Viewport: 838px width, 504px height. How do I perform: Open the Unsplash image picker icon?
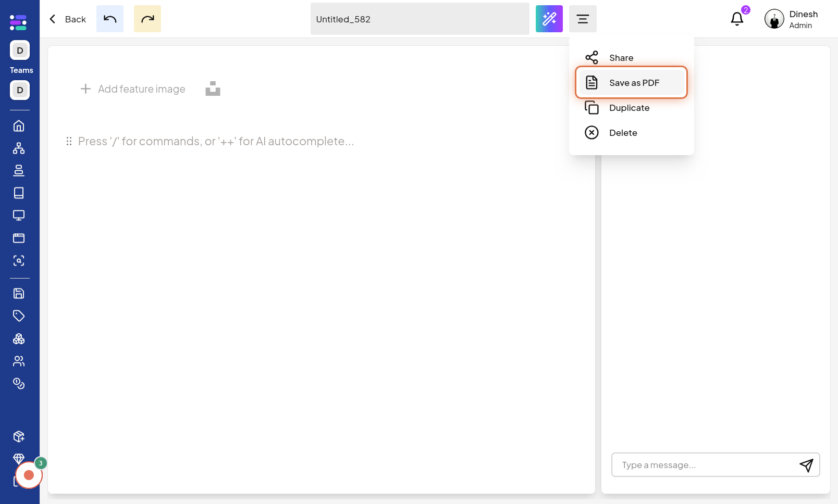(213, 89)
